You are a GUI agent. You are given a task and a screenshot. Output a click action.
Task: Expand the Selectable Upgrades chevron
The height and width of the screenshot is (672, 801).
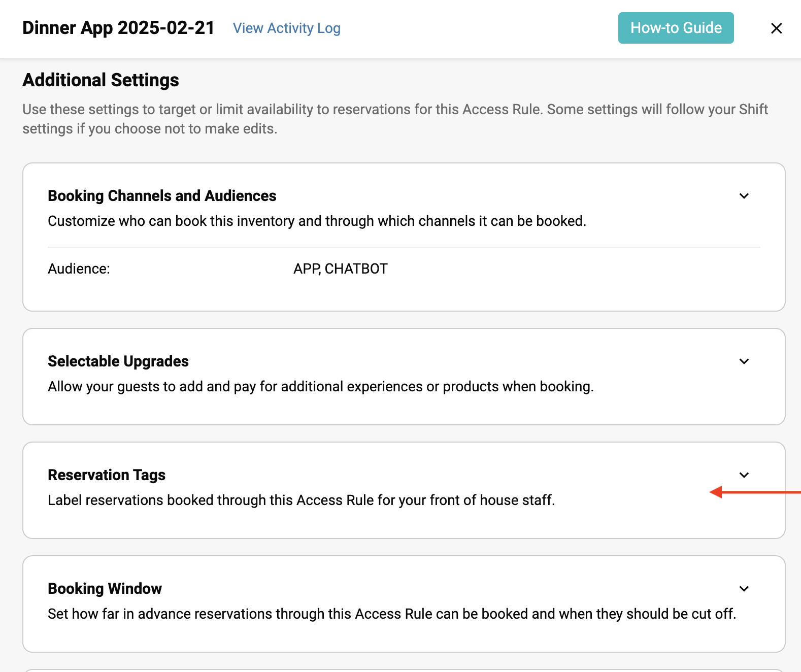pyautogui.click(x=744, y=361)
